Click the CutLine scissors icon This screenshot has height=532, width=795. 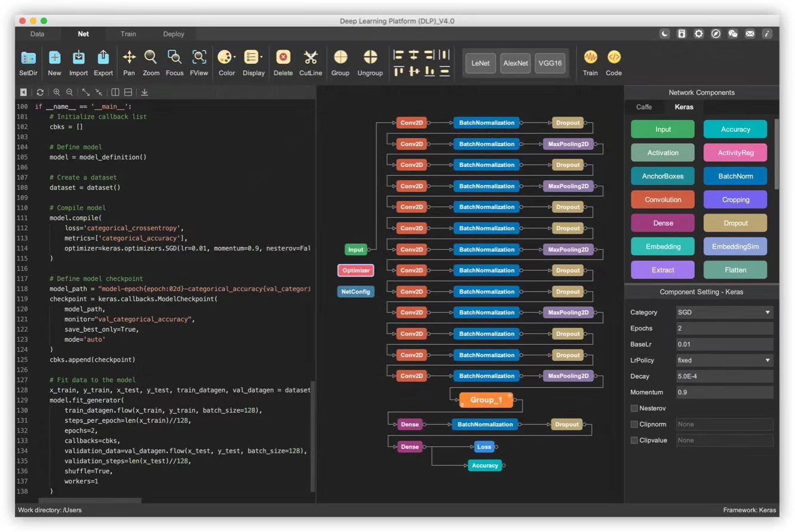tap(310, 57)
